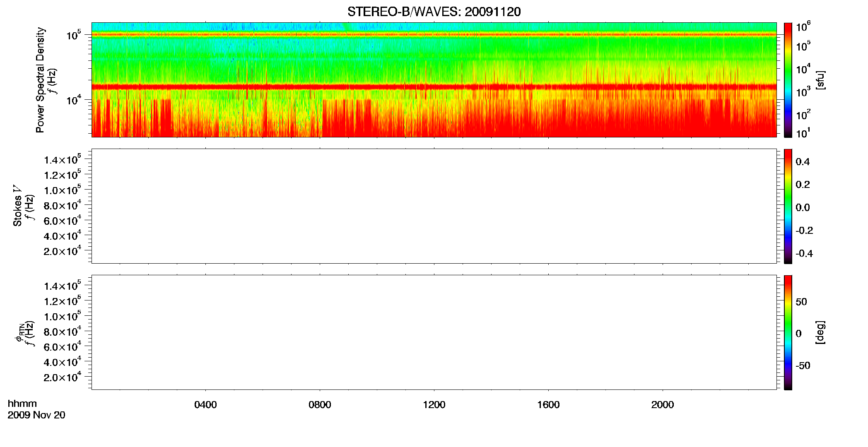Image resolution: width=868 pixels, height=447 pixels.
Task: Select the Stokes V colorbar
Action: pyautogui.click(x=788, y=206)
